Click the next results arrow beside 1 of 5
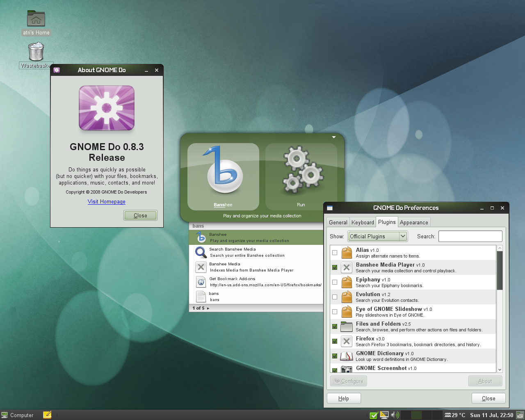 click(208, 308)
